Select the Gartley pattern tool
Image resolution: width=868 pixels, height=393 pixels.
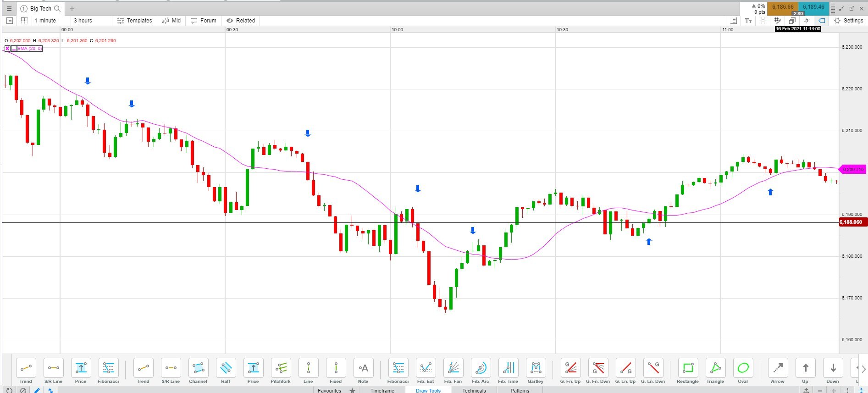click(x=536, y=371)
